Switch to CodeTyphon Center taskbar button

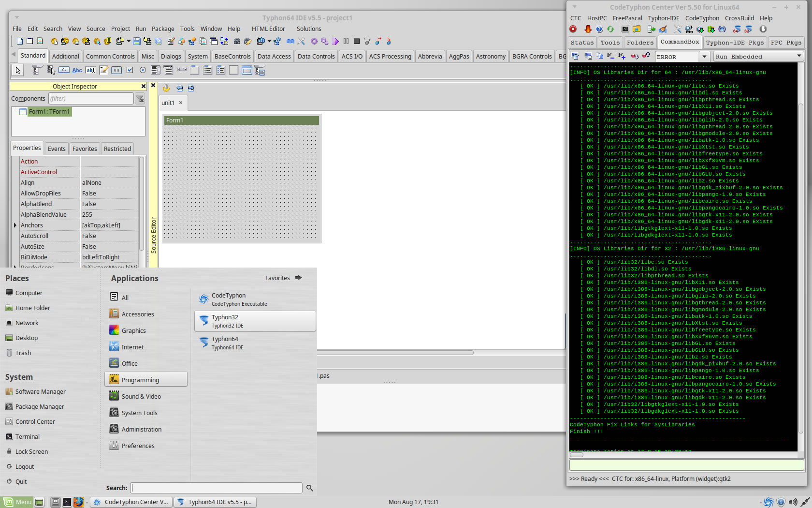tap(131, 502)
